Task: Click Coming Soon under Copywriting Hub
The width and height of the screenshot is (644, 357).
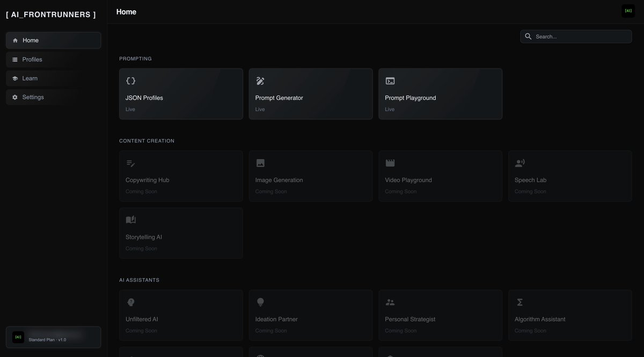Action: [141, 192]
